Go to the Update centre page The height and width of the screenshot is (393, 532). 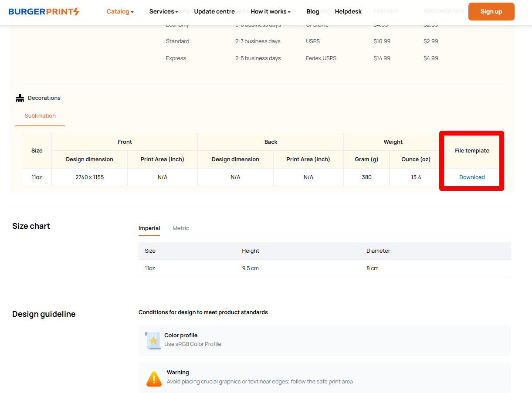coord(214,12)
